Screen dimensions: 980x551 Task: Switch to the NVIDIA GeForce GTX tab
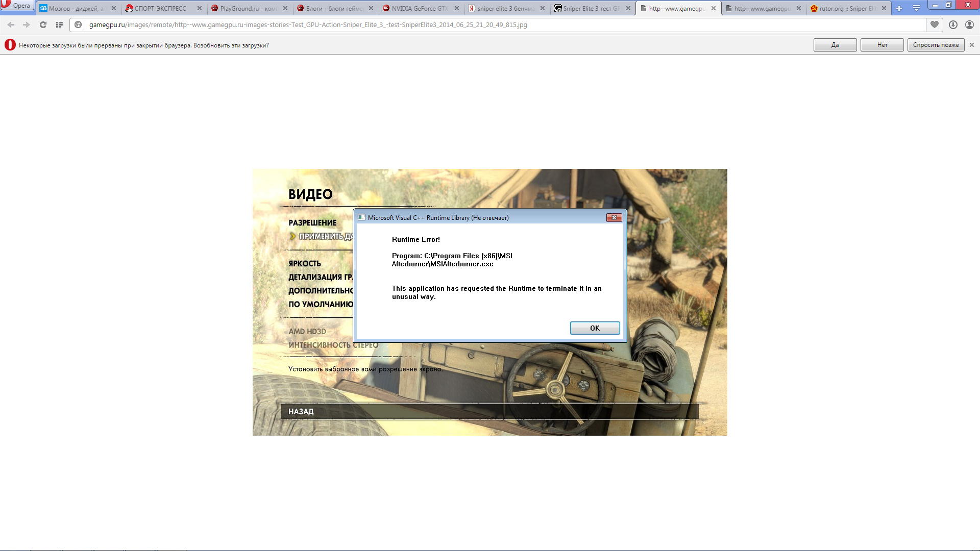[x=420, y=8]
